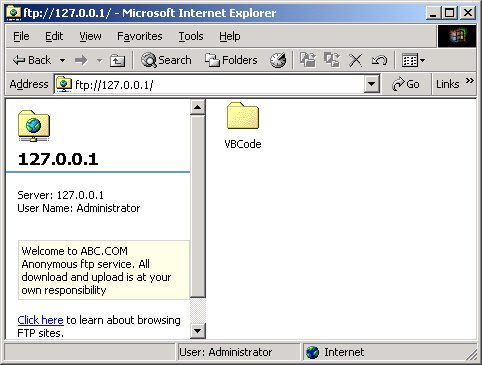Close the Internet Explorer window

tap(468, 13)
